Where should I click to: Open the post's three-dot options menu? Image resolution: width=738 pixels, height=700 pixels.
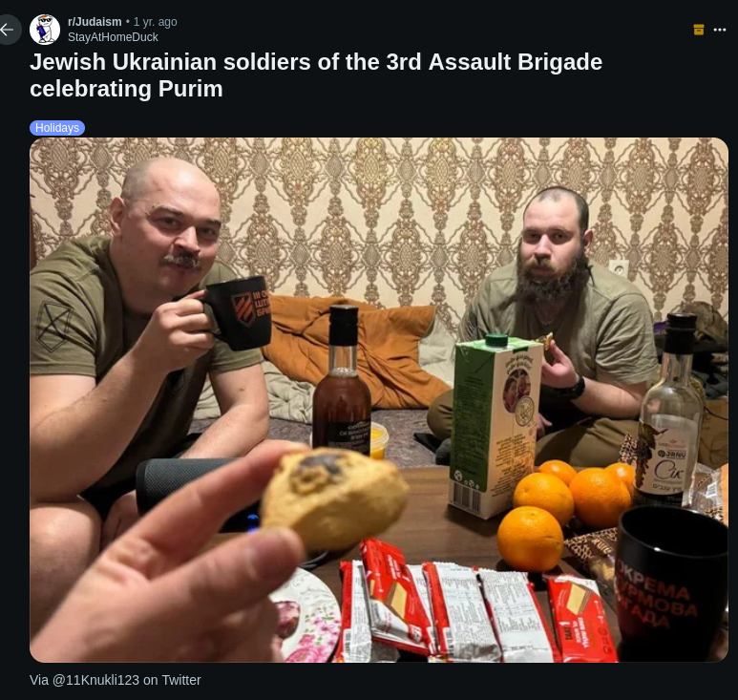(720, 30)
